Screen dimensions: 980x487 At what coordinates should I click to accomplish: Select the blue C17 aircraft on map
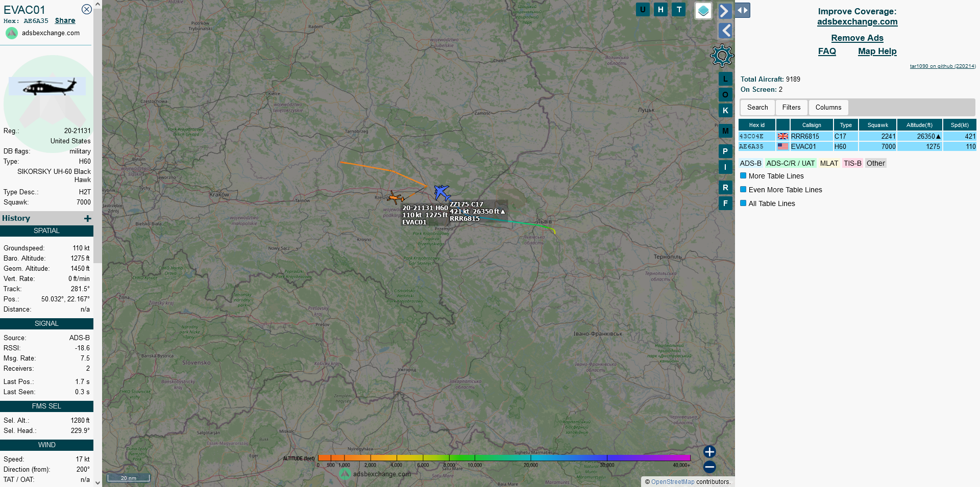(x=442, y=192)
